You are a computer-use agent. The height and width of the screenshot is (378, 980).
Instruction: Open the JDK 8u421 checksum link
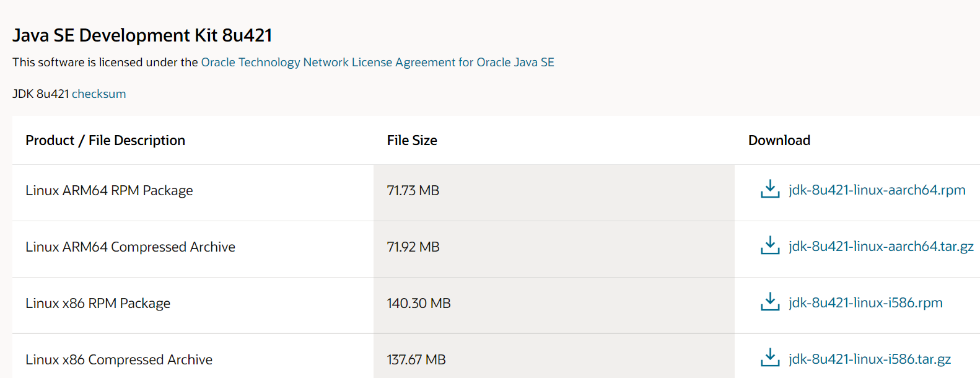99,94
